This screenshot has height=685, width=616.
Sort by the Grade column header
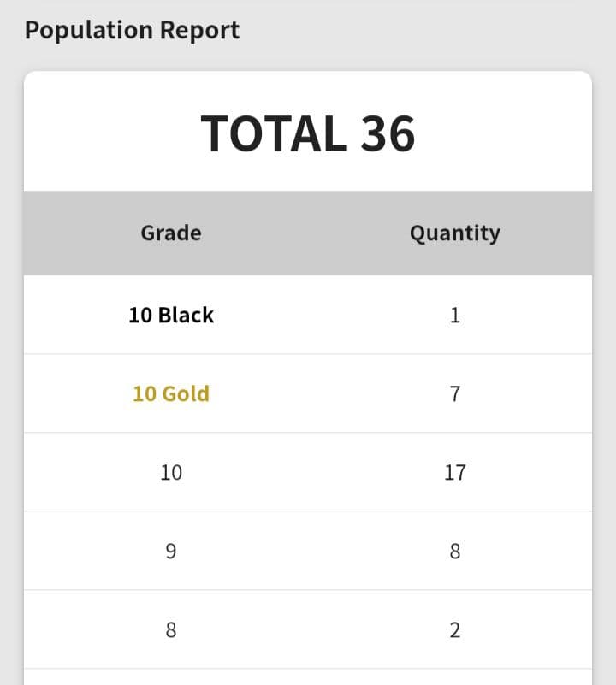(x=171, y=233)
